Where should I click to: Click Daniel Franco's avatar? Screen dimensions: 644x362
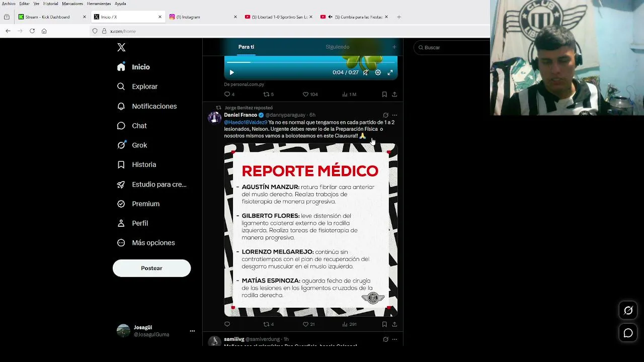pyautogui.click(x=215, y=118)
